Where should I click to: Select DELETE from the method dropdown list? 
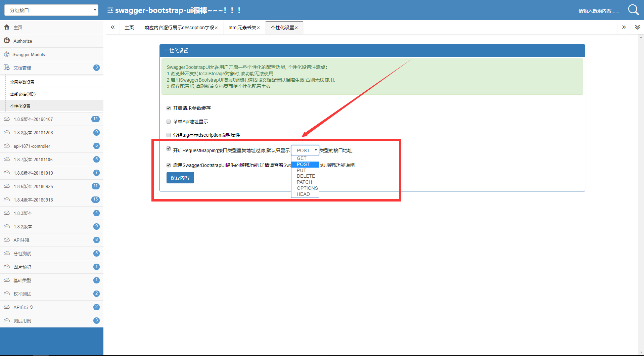click(305, 176)
